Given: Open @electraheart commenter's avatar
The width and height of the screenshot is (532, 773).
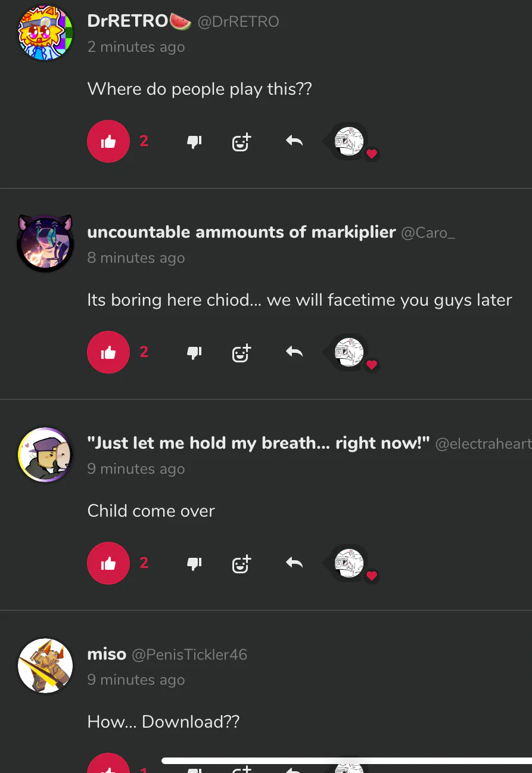Looking at the screenshot, I should (x=45, y=455).
